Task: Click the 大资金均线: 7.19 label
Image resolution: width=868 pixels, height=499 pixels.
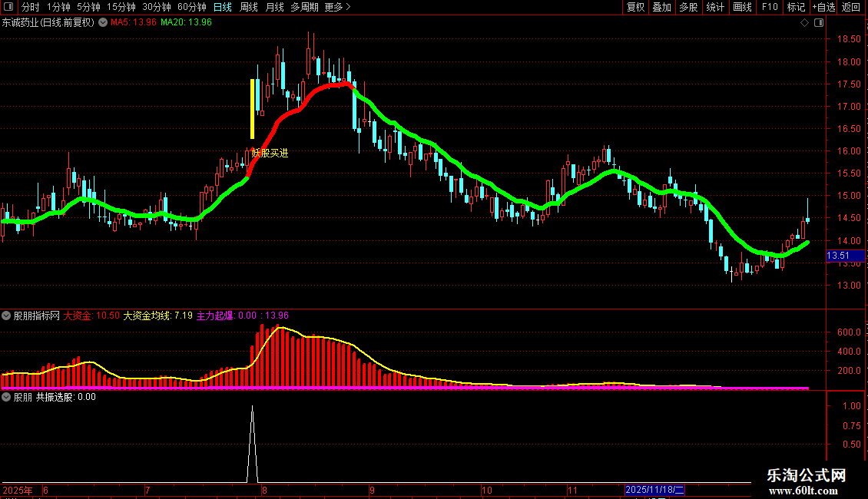Action: (157, 316)
